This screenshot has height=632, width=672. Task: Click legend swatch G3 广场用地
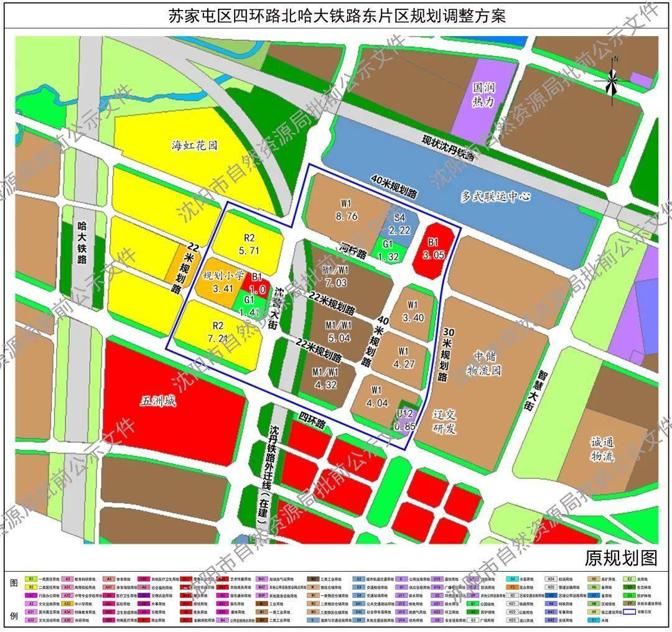coord(473,620)
